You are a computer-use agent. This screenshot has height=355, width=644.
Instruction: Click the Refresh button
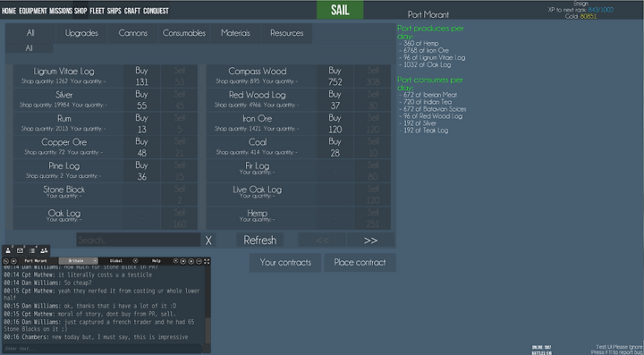point(260,240)
